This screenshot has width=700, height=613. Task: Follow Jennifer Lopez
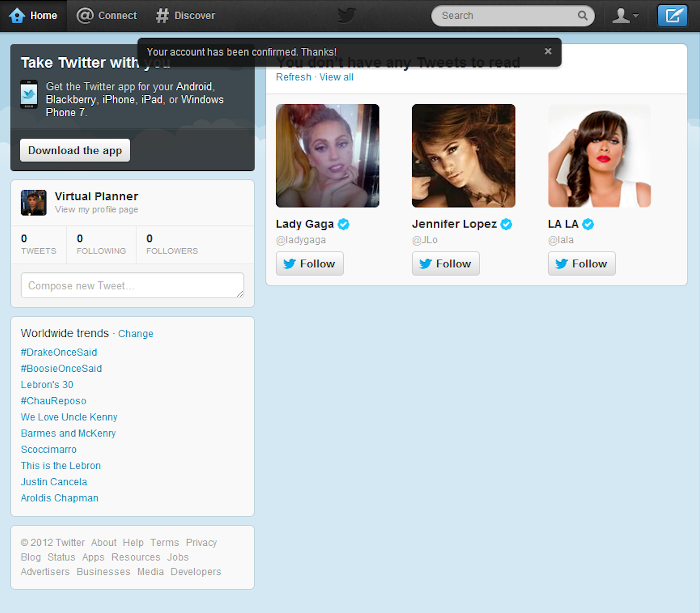(446, 263)
